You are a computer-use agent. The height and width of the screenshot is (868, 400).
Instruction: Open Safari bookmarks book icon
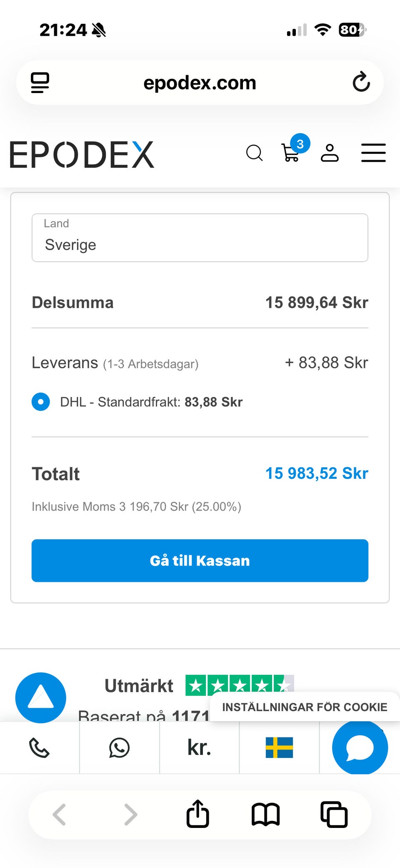pos(265,814)
